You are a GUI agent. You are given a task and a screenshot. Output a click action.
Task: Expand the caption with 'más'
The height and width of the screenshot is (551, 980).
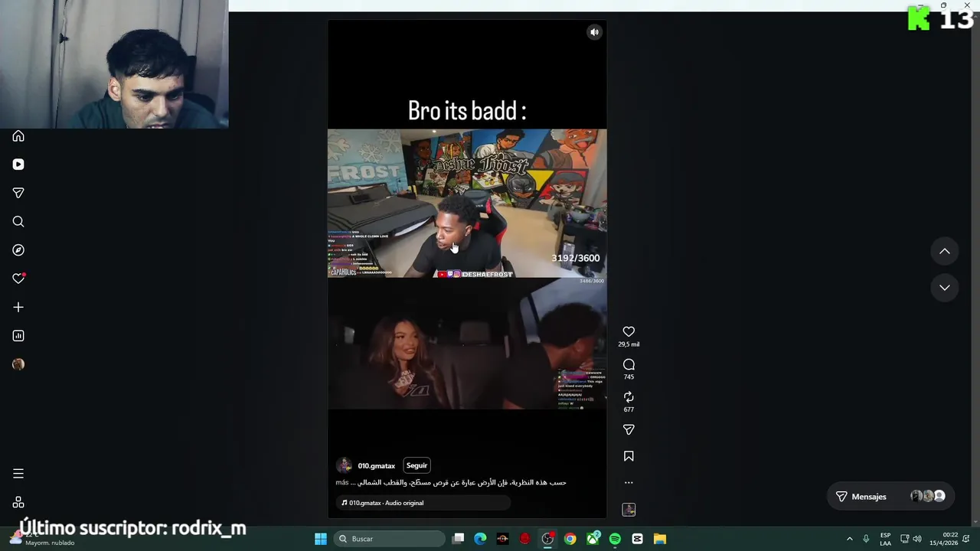pyautogui.click(x=341, y=482)
